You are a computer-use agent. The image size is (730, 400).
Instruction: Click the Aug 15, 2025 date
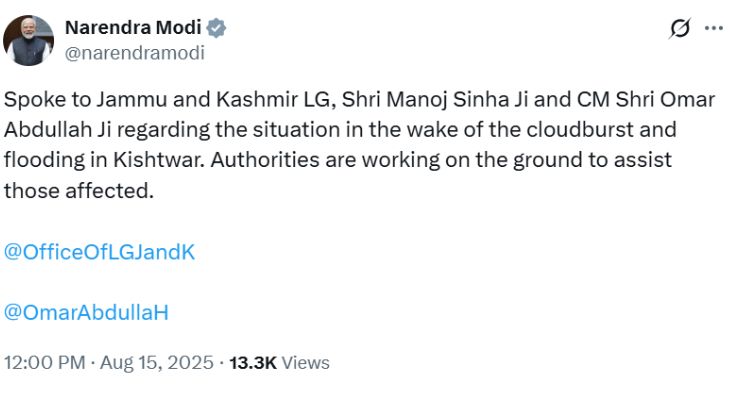(158, 363)
